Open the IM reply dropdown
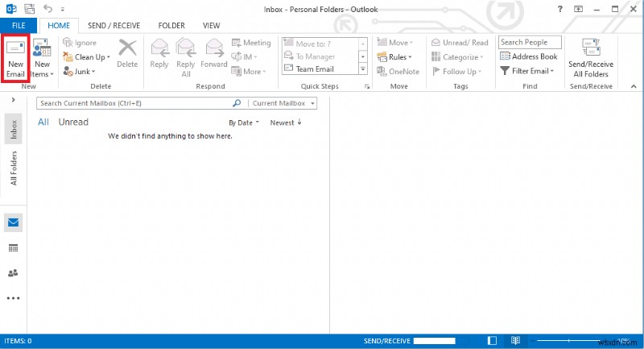The width and height of the screenshot is (644, 349). point(244,57)
